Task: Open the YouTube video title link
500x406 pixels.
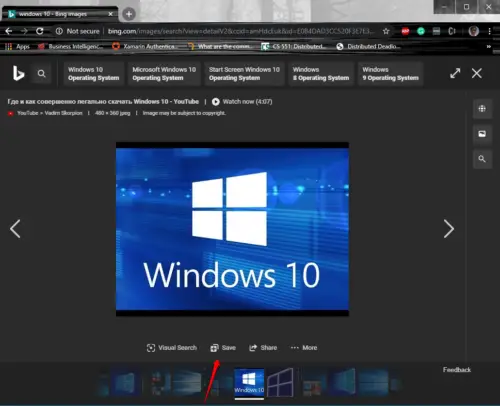Action: click(x=103, y=102)
